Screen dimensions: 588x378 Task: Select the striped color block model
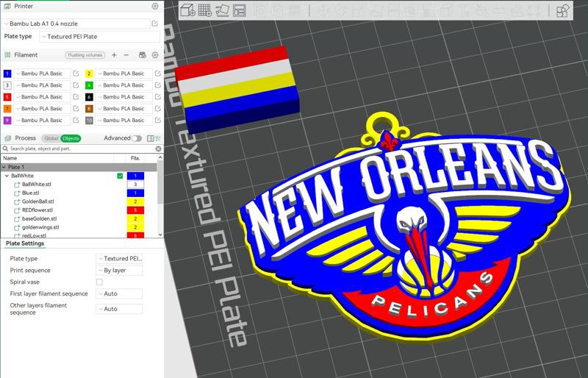[x=236, y=89]
